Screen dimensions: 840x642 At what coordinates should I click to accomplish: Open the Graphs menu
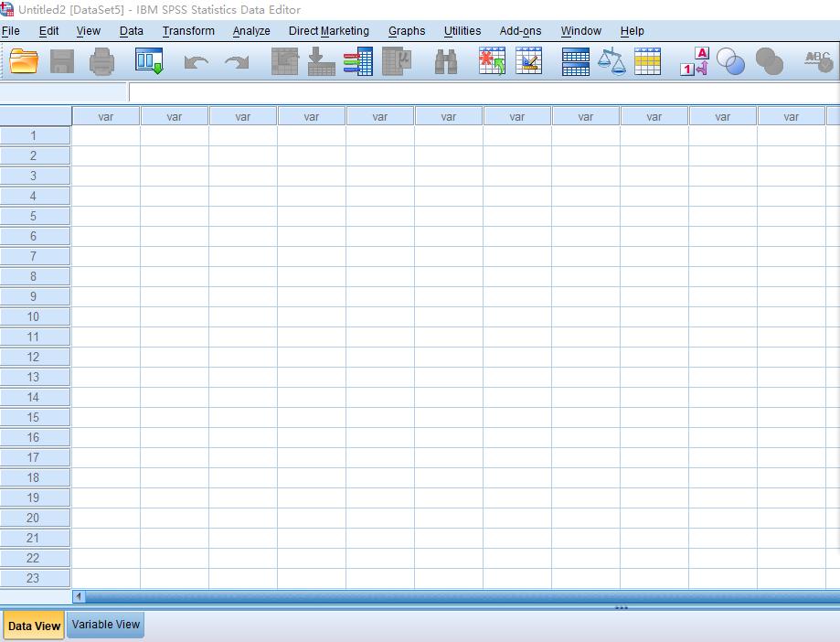point(406,31)
